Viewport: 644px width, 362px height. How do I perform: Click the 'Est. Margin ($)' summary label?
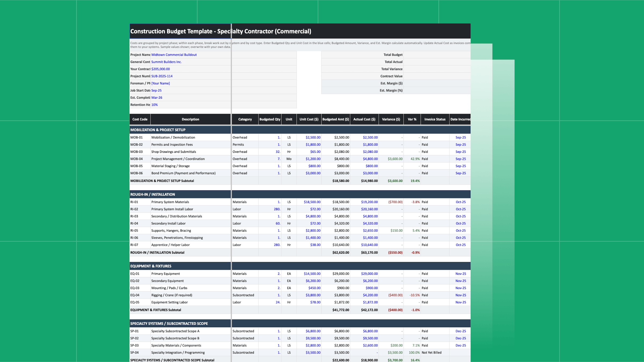point(391,83)
